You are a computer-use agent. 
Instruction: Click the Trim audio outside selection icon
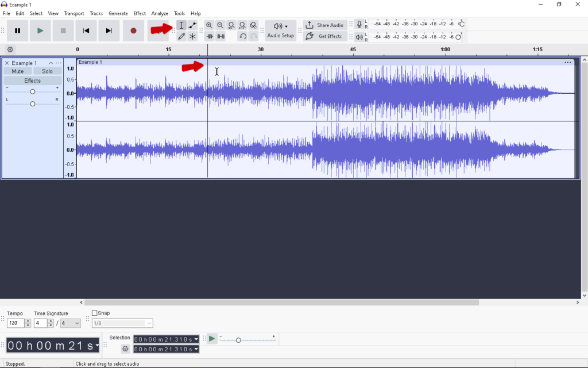click(x=210, y=36)
